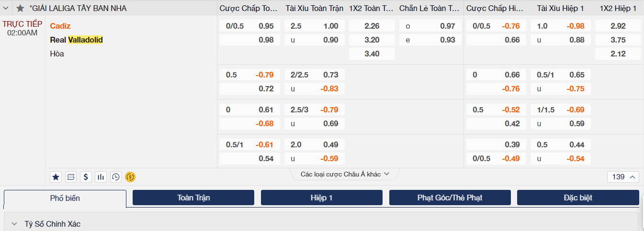Click the Real Valladolid team name
The width and height of the screenshot is (644, 231).
[76, 40]
